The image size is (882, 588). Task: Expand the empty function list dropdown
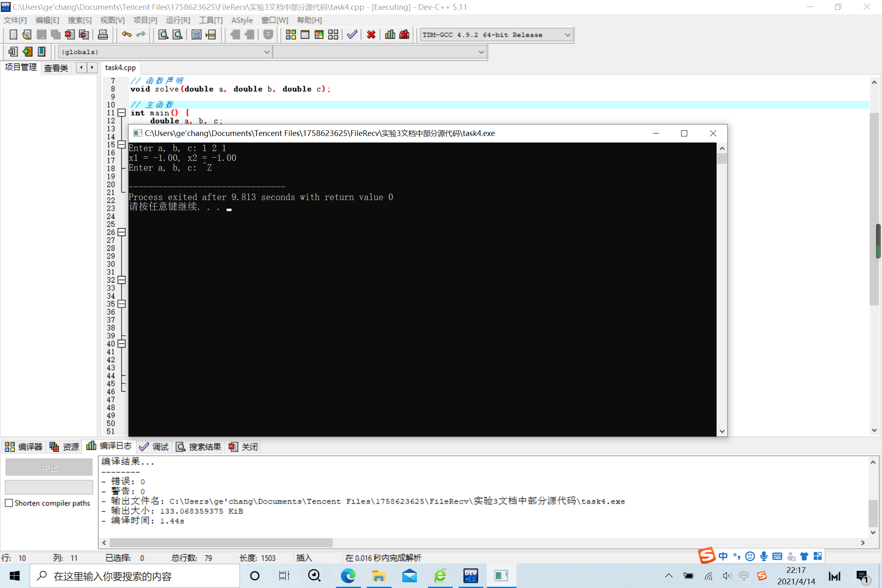pyautogui.click(x=481, y=52)
